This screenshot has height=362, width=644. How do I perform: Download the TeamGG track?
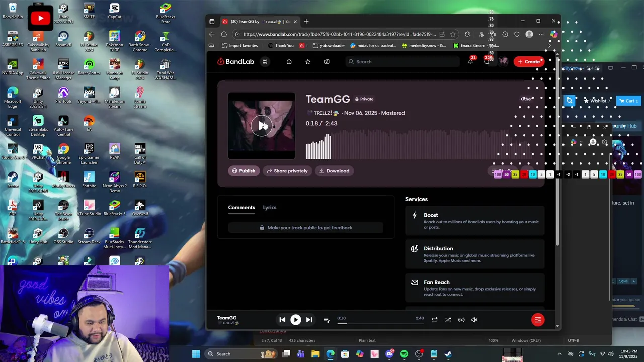click(x=334, y=171)
